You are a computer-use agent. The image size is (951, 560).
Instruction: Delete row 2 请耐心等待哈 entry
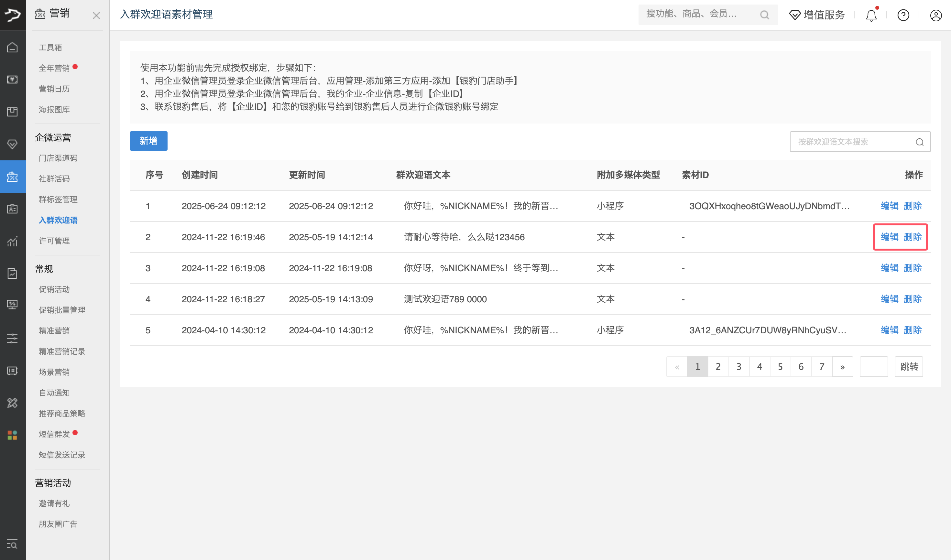click(913, 237)
